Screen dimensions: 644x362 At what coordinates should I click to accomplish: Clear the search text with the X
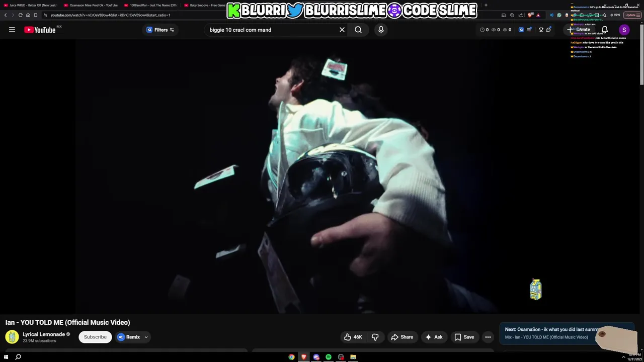pyautogui.click(x=342, y=30)
